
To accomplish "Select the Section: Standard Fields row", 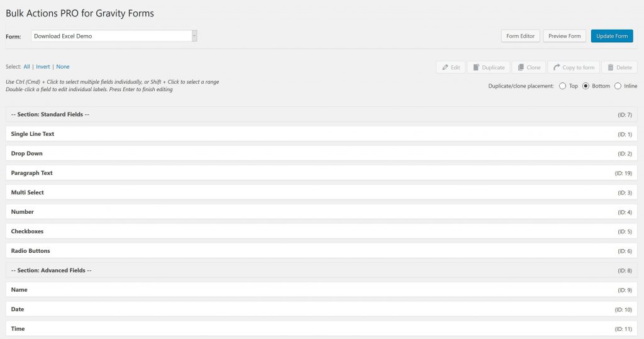I will pyautogui.click(x=321, y=114).
